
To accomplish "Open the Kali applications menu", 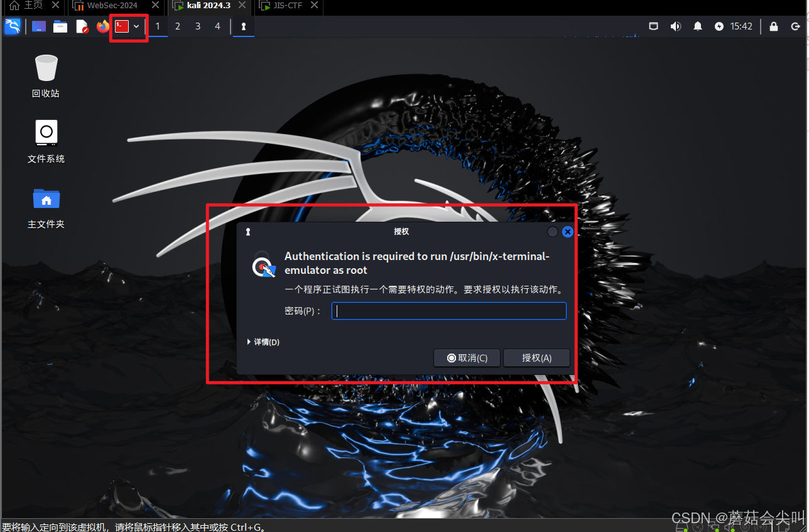I will click(x=13, y=26).
